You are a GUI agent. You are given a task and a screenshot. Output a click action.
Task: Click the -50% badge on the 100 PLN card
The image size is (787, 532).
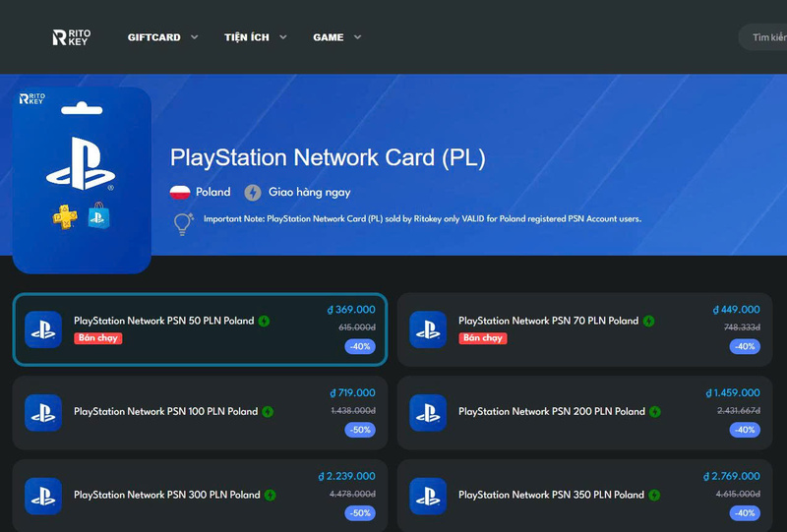360,430
